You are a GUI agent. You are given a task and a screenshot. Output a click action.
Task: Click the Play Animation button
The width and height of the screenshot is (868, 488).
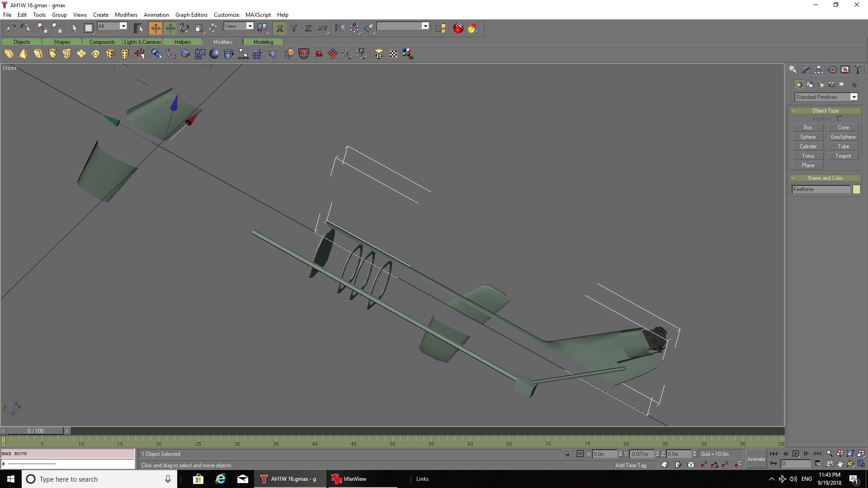pos(796,454)
